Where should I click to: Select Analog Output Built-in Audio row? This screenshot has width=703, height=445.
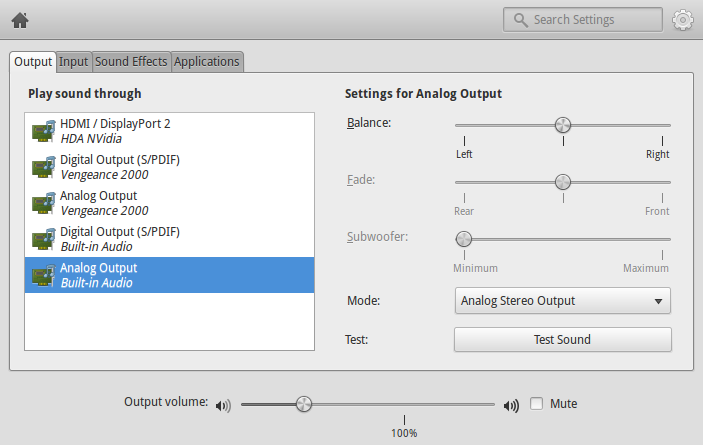[169, 275]
